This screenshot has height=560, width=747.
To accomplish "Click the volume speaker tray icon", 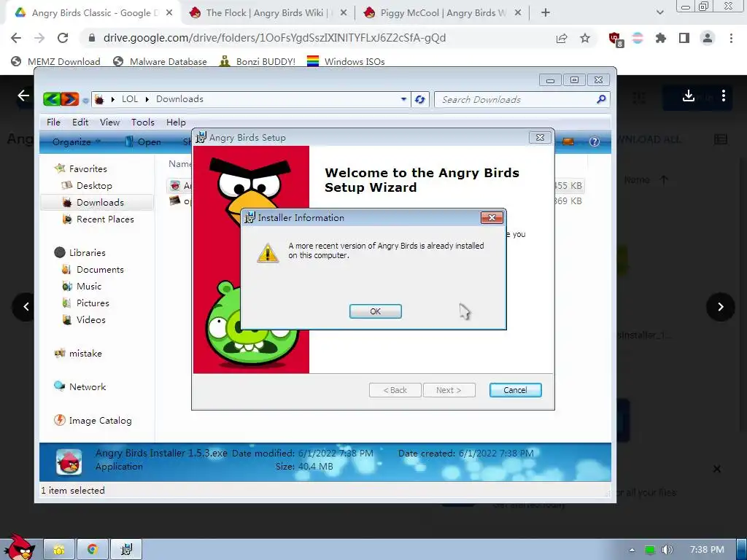I will 667,550.
